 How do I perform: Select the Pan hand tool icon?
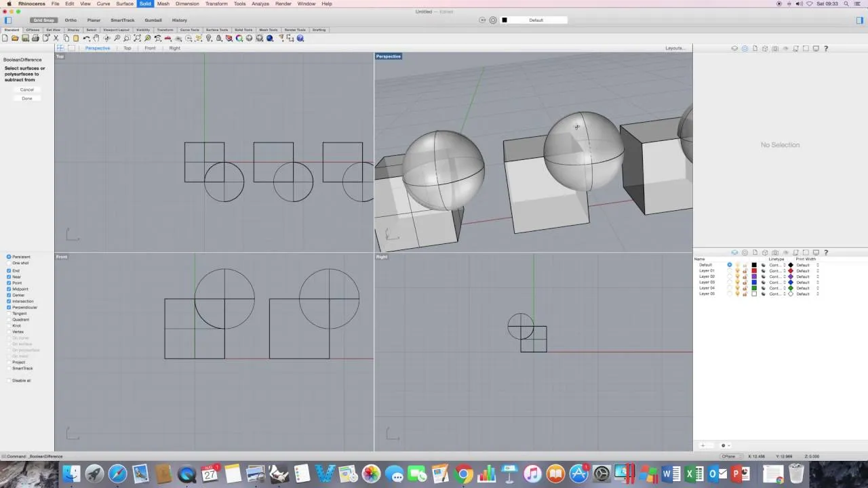point(96,38)
